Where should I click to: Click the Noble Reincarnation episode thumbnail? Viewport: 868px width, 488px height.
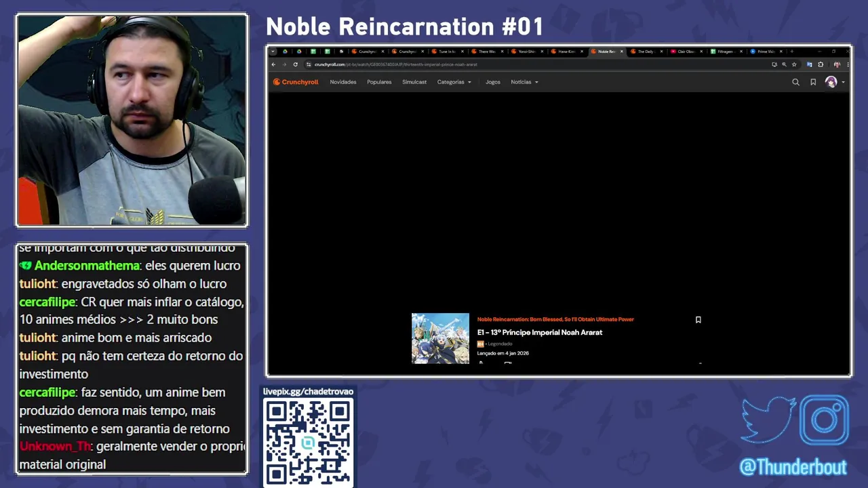tap(440, 338)
